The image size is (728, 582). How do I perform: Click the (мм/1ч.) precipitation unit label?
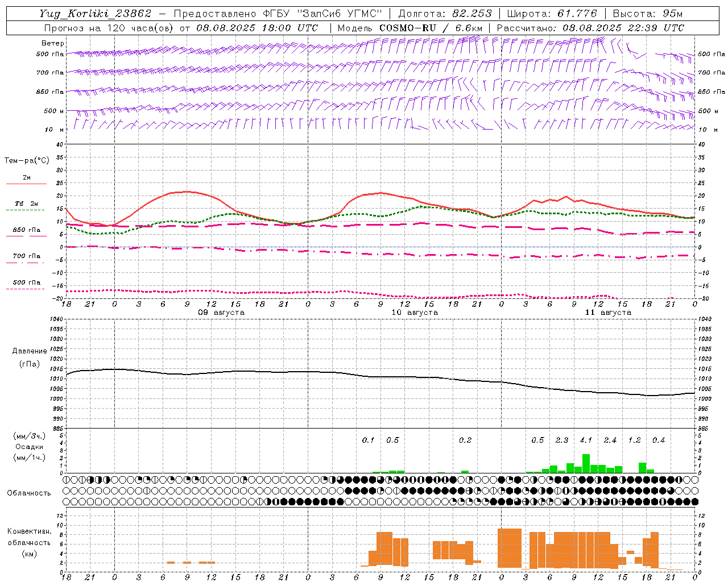click(29, 458)
